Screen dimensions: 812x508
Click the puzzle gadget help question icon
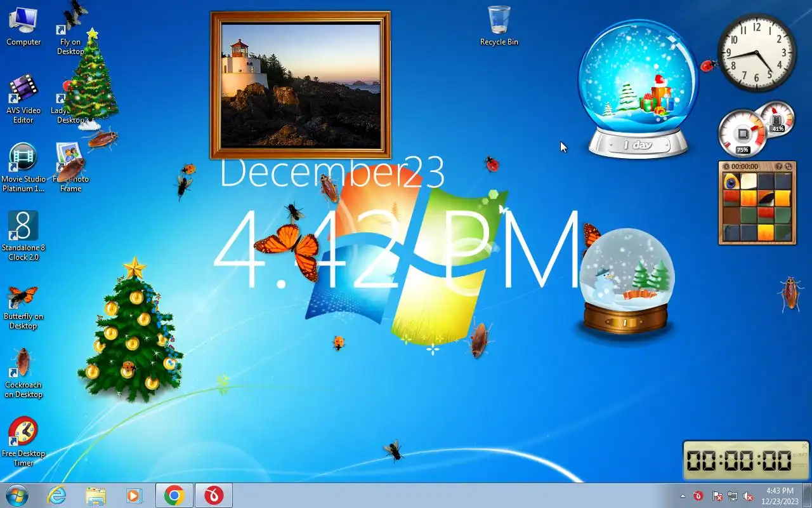point(779,166)
